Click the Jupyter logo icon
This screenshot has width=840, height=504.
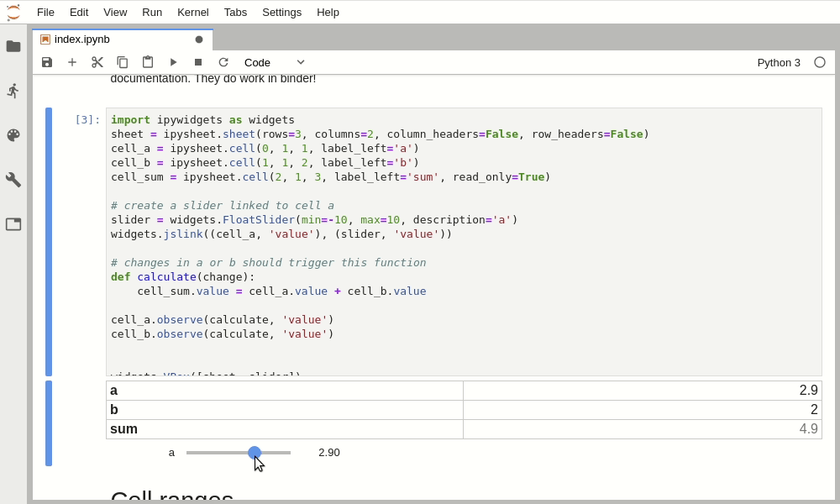13,12
